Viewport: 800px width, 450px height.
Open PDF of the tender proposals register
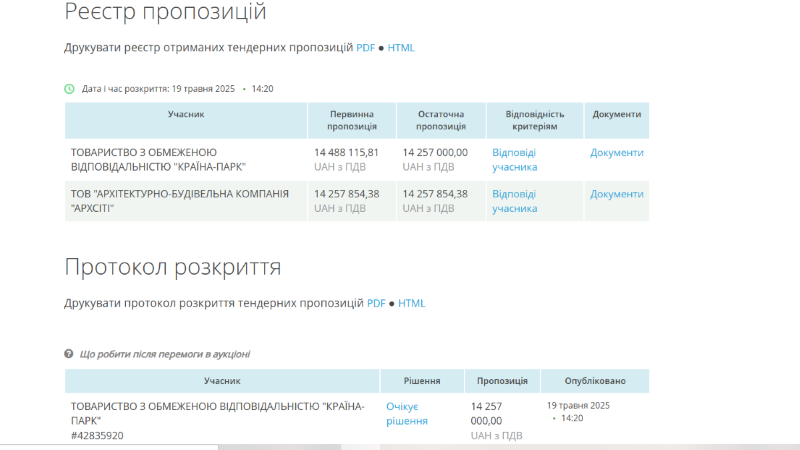[365, 47]
